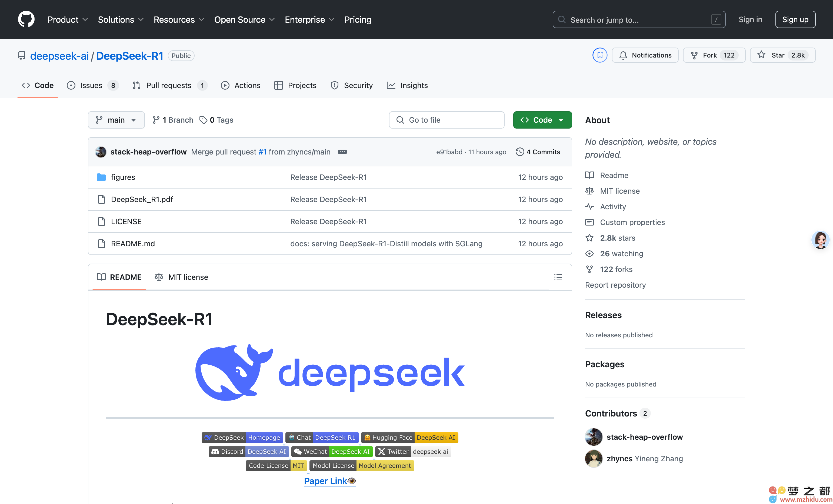Open contributor stack-heap-overflow avatar
The height and width of the screenshot is (504, 833).
tap(594, 437)
